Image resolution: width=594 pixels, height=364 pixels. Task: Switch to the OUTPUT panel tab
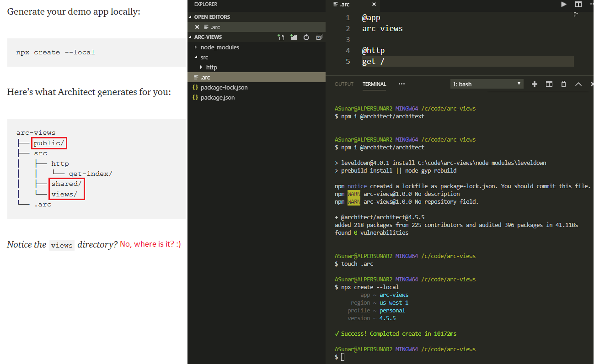344,84
